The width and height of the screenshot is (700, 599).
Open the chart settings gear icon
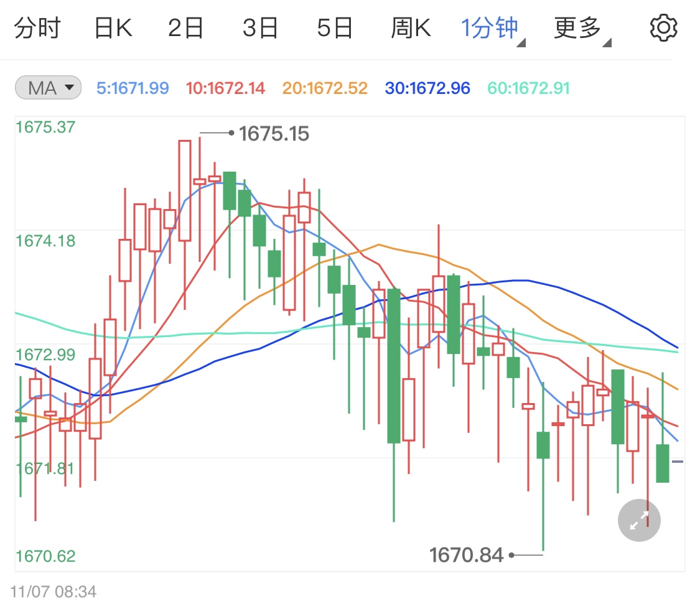click(x=663, y=27)
